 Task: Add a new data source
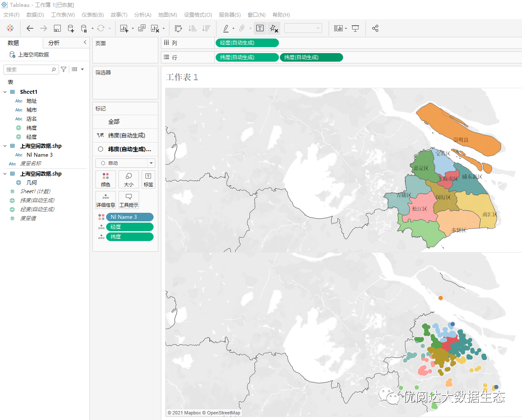[71, 28]
